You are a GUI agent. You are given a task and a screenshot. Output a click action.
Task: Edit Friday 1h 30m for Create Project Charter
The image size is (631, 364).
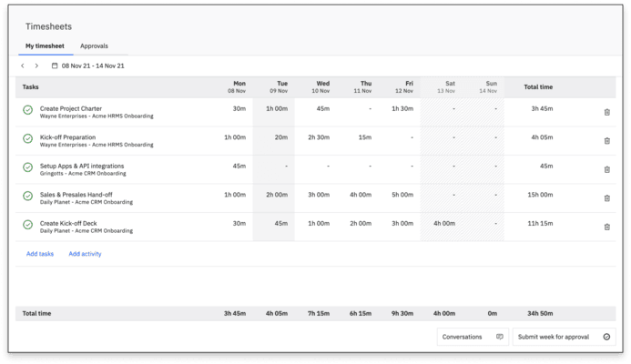coord(402,108)
